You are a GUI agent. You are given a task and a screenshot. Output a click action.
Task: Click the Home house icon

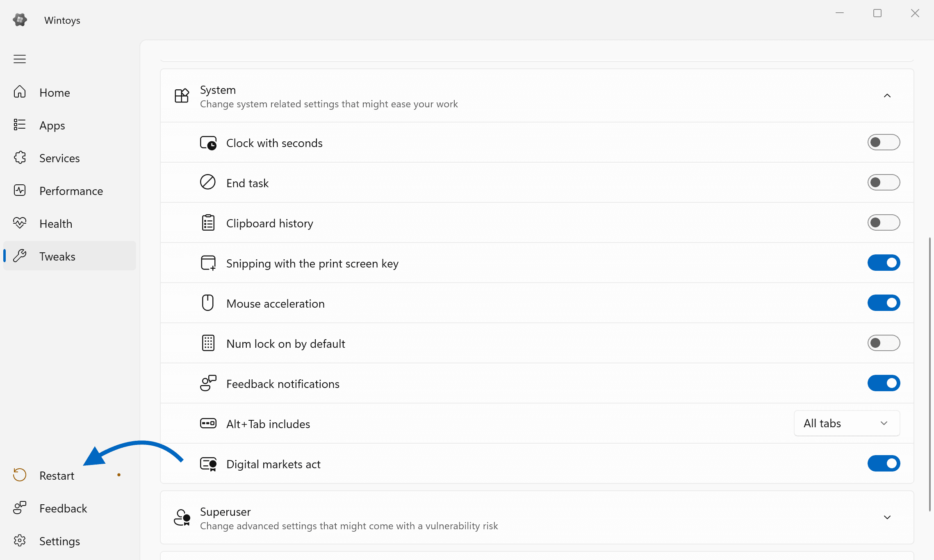20,92
